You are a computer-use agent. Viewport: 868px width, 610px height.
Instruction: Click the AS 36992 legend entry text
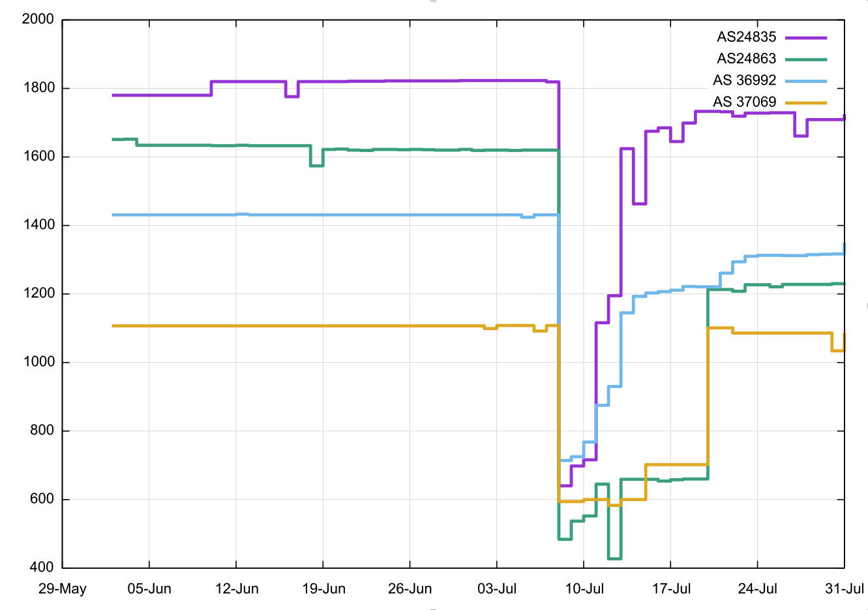coord(744,80)
